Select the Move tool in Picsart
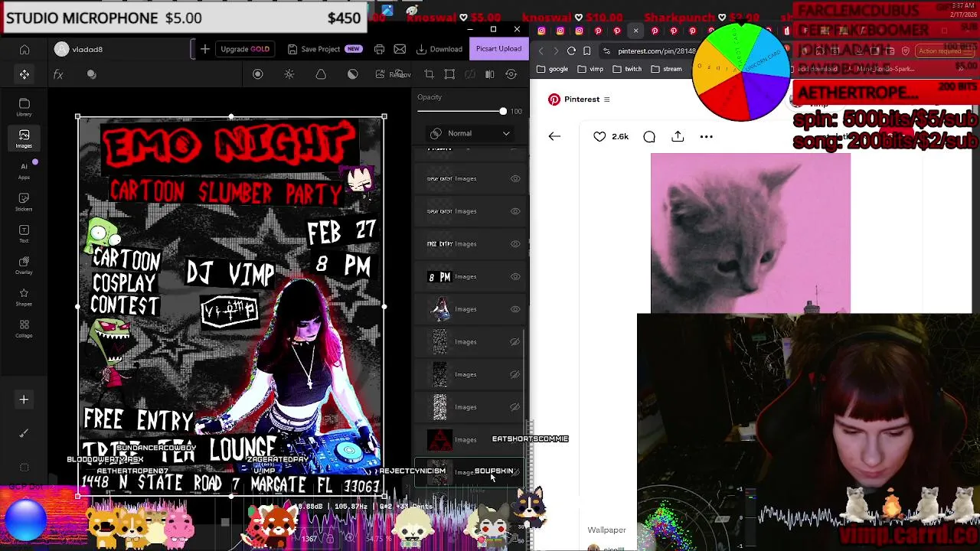 pos(24,74)
